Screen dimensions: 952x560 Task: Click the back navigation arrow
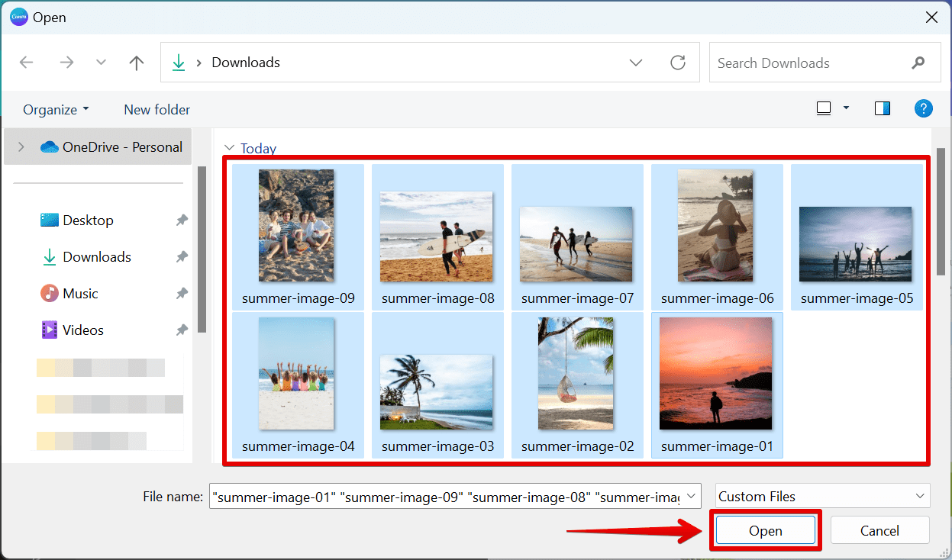(27, 63)
